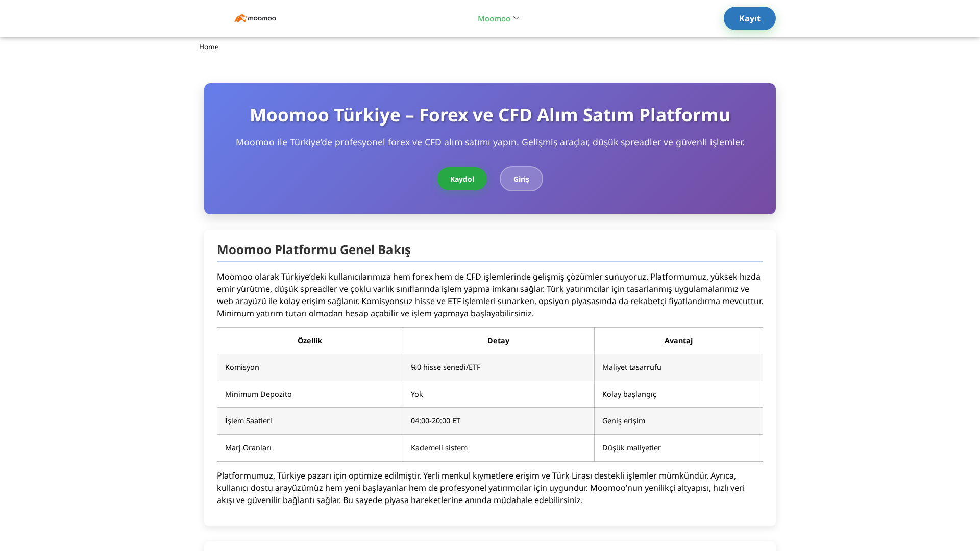980x551 pixels.
Task: Click the Kademeli sistem cell
Action: pos(439,447)
